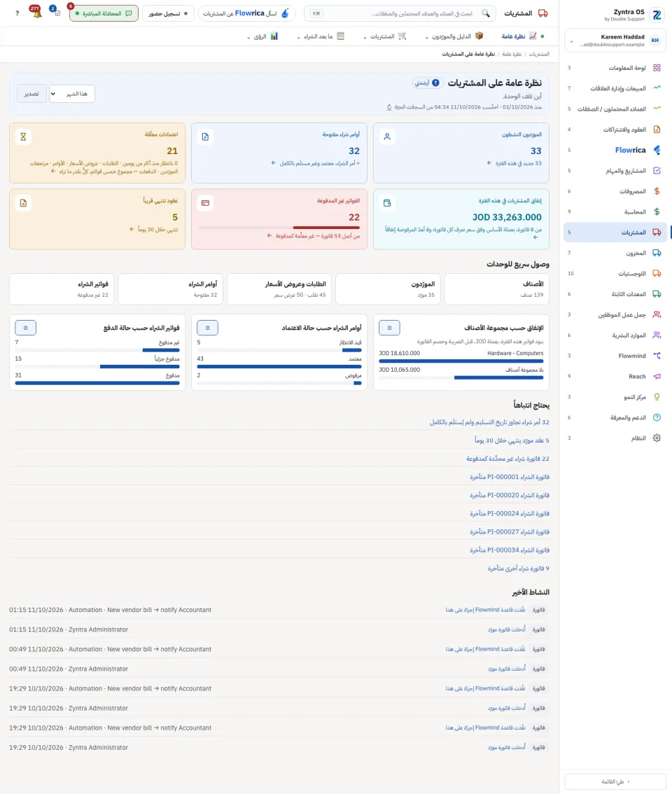Open the أوامر شراء مفتوحة card showing 32

tap(279, 153)
